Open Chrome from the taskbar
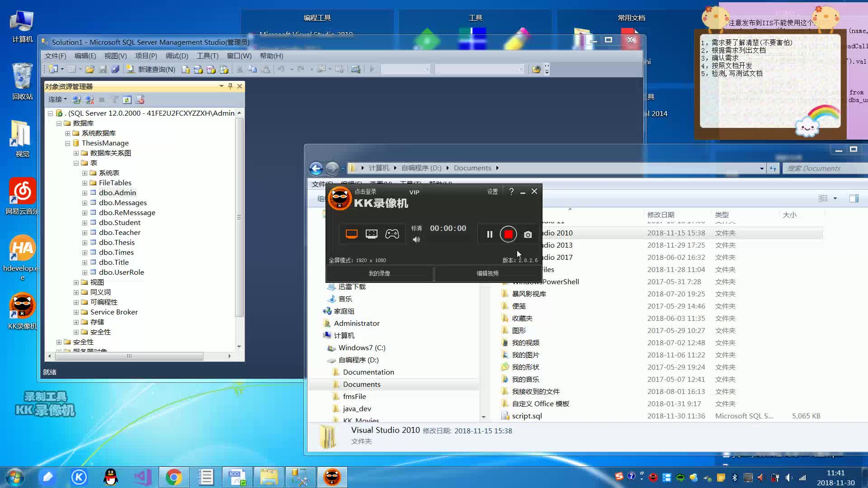Screen dimensions: 868x488 click(174, 477)
